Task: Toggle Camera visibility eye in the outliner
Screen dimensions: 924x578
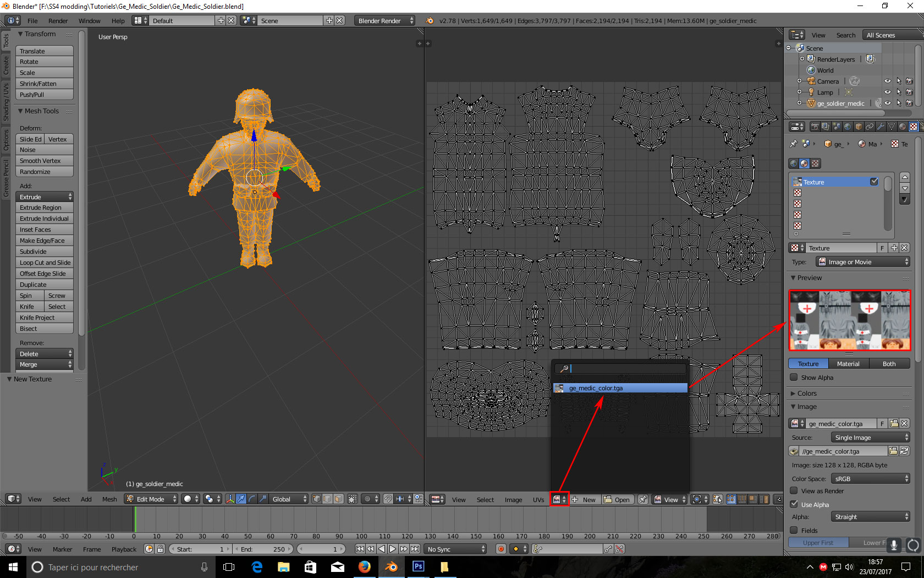Action: (x=887, y=81)
